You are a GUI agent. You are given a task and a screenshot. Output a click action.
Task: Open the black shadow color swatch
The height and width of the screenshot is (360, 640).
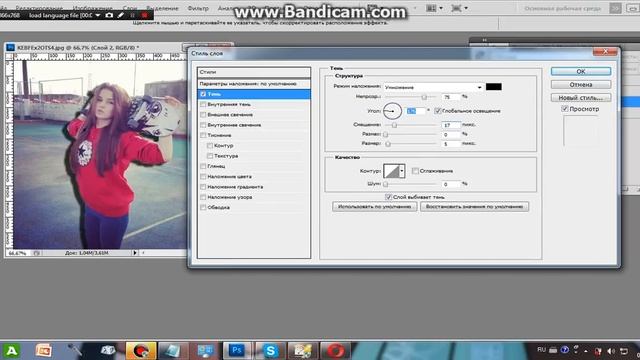point(493,87)
